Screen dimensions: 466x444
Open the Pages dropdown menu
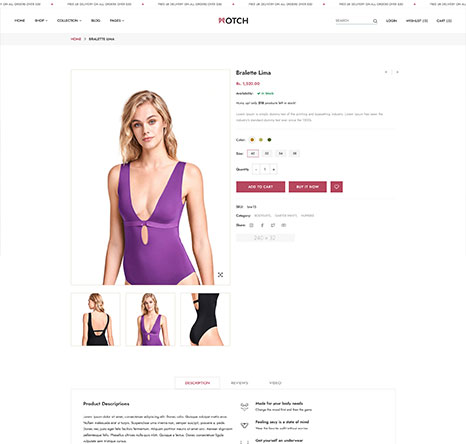[x=117, y=21]
